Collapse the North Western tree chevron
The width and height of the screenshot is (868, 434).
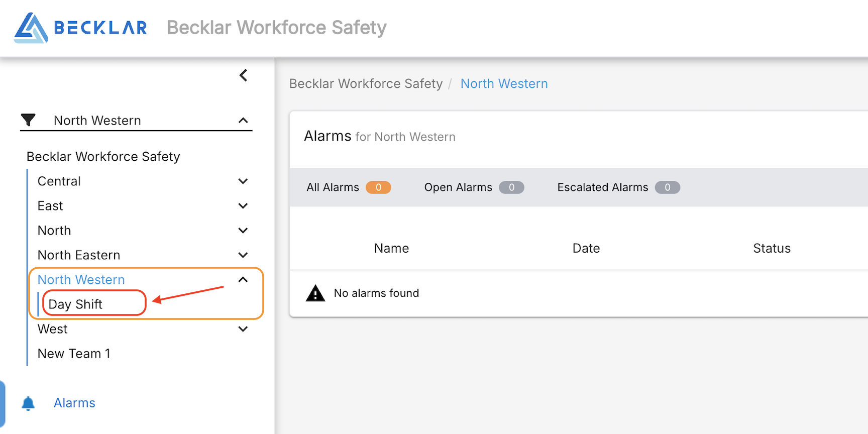tap(243, 280)
